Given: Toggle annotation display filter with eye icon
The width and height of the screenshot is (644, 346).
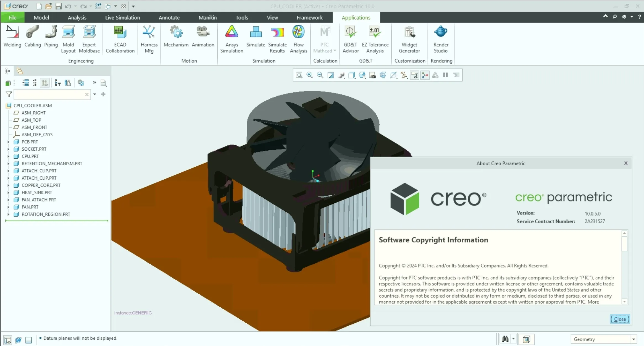Looking at the screenshot, I should pyautogui.click(x=414, y=75).
